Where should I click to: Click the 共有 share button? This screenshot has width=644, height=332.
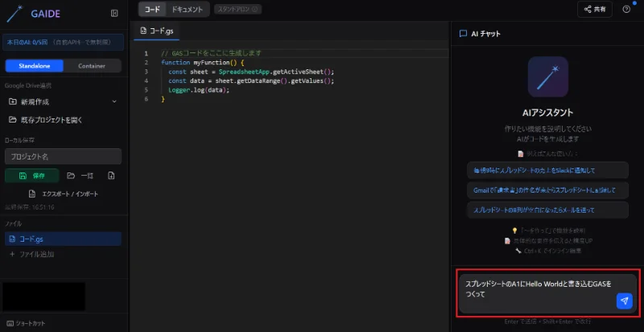point(595,10)
